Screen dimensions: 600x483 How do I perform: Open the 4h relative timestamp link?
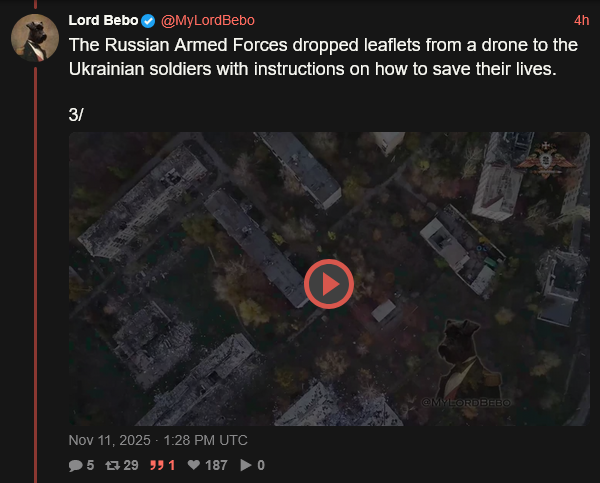pyautogui.click(x=582, y=21)
